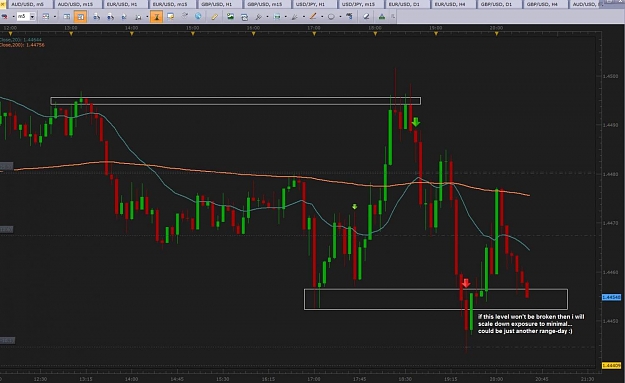Click the 20:00 bottom time axis label
This screenshot has height=383, width=625.
tap(496, 379)
